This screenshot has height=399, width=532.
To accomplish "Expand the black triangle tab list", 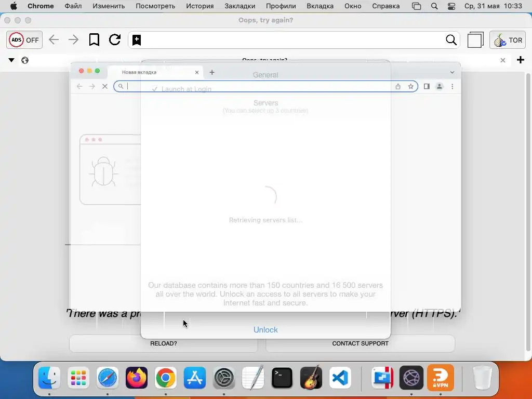I will [11, 60].
